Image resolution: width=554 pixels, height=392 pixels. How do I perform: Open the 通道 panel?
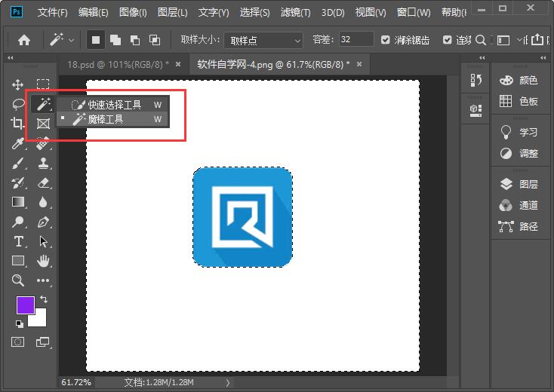[519, 205]
